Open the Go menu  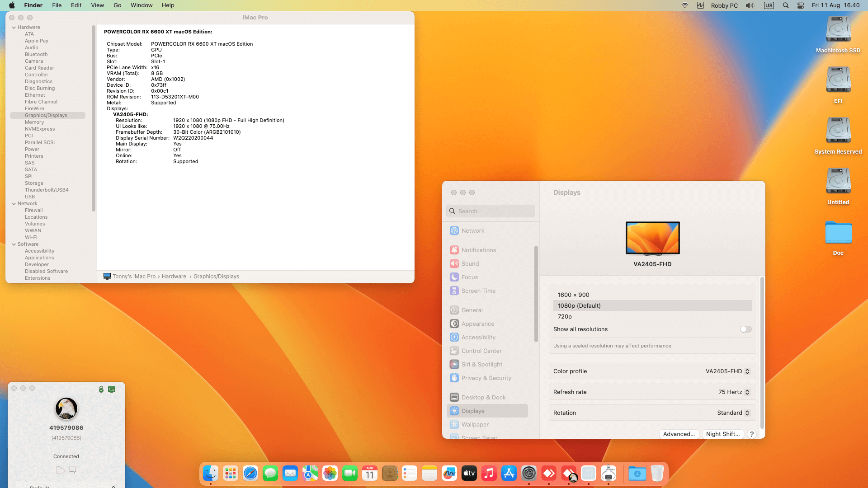click(x=118, y=5)
